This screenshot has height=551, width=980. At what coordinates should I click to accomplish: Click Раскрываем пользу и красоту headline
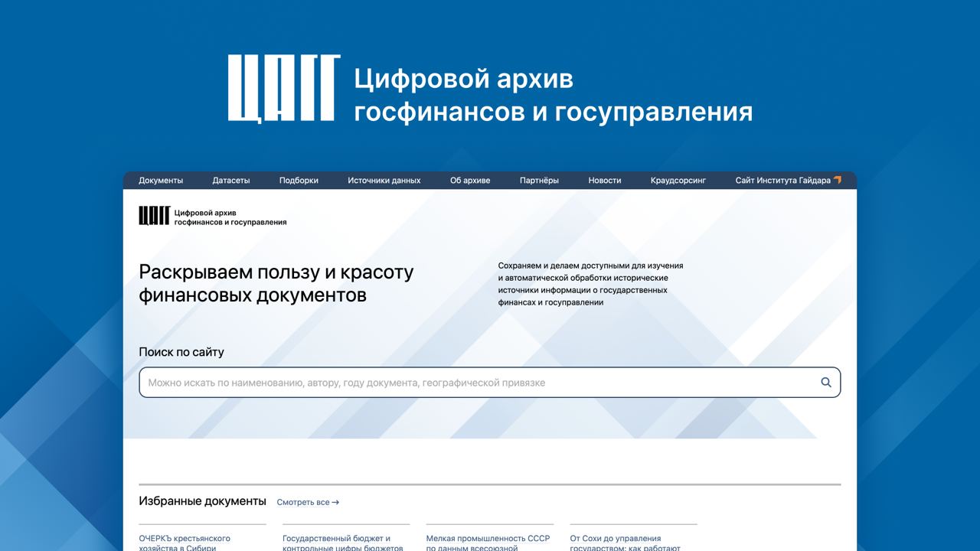(x=276, y=283)
